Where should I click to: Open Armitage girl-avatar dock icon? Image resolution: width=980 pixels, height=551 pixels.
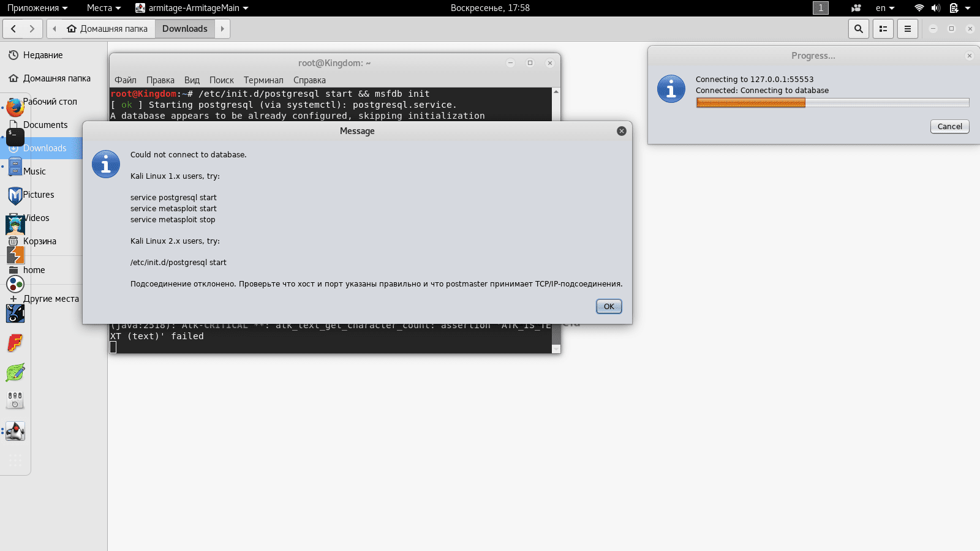pyautogui.click(x=15, y=225)
